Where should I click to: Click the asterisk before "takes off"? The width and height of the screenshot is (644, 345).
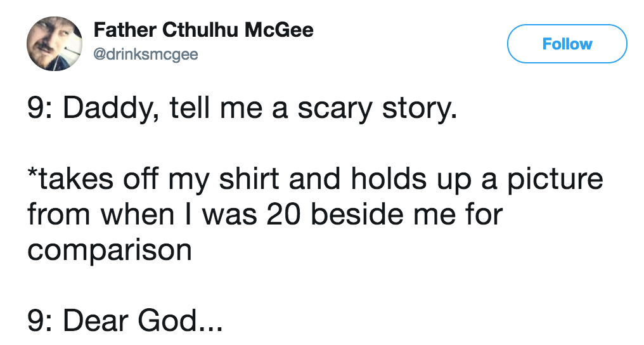(31, 176)
